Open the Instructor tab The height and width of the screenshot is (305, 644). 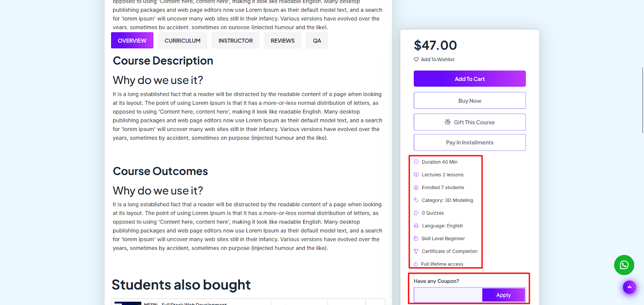[235, 41]
